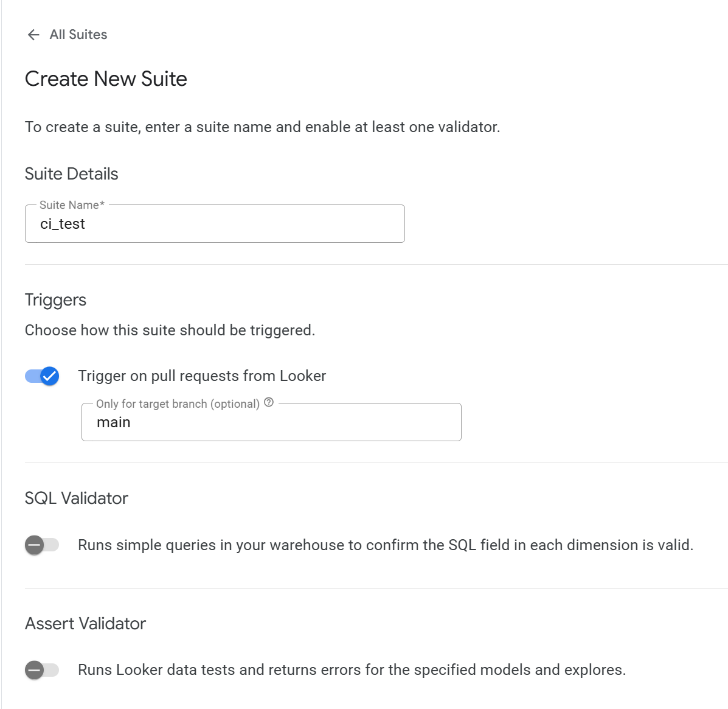
Task: Click the SQL Validator description about simple queries
Action: coord(386,545)
